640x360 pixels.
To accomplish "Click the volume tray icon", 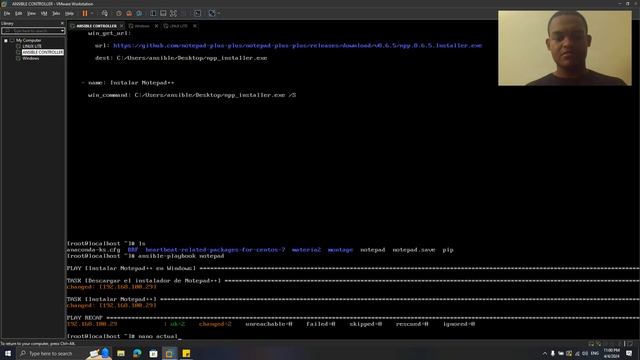I will [x=585, y=353].
